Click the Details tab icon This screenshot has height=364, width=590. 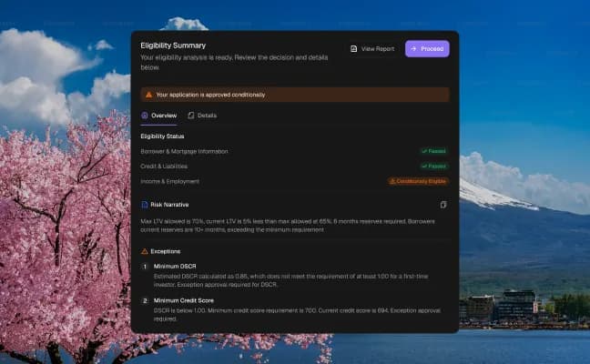pyautogui.click(x=191, y=116)
